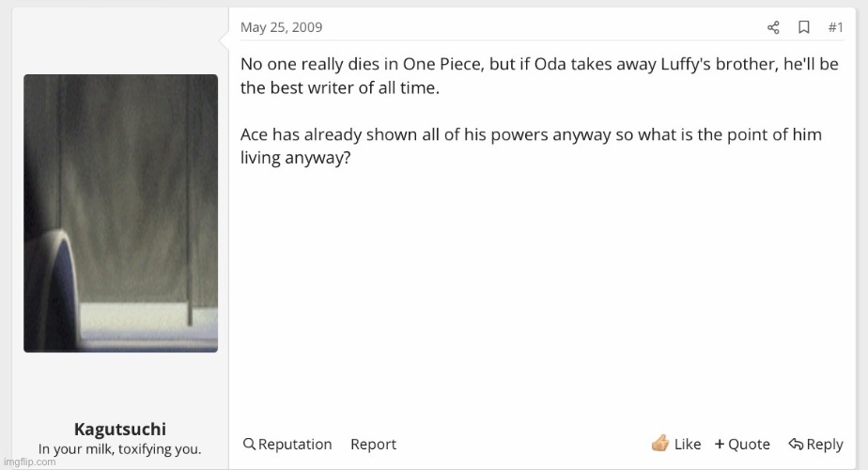Open the Kagutsuchi username profile link

click(x=120, y=430)
